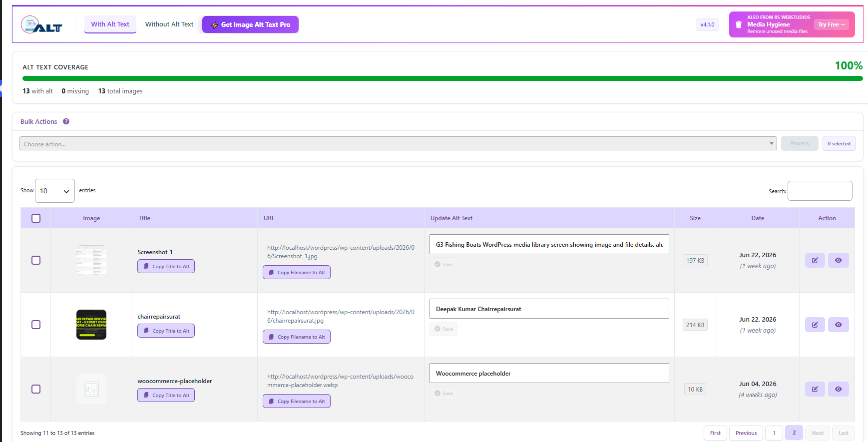868x442 pixels.
Task: Click the trash icon in the Media Hygiene banner
Action: click(x=739, y=24)
